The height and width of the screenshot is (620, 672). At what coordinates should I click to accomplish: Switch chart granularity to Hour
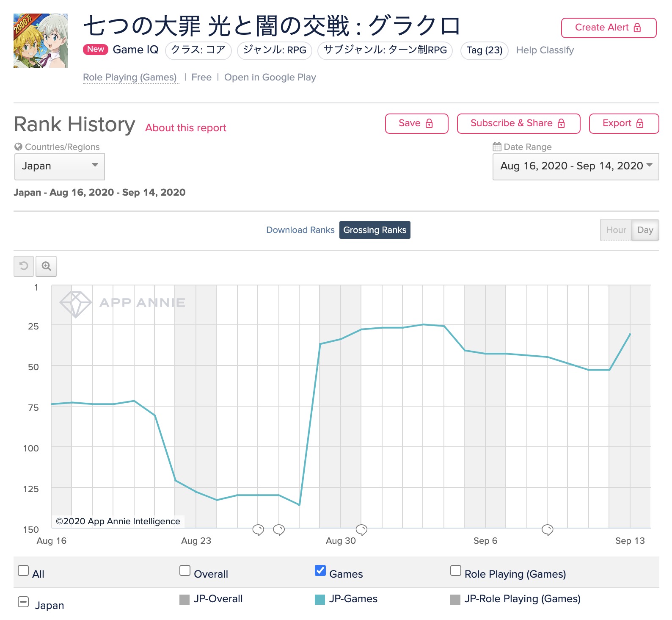tap(616, 230)
